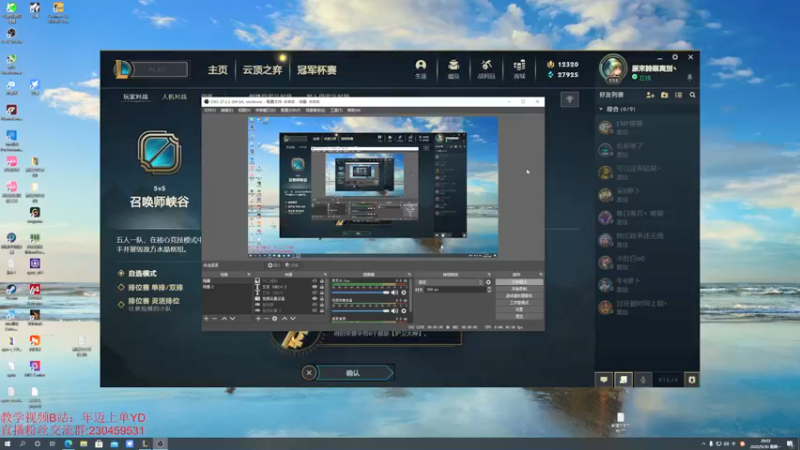The image size is (800, 450).
Task: Click the 控件 dock header popout icon
Action: coord(540,274)
